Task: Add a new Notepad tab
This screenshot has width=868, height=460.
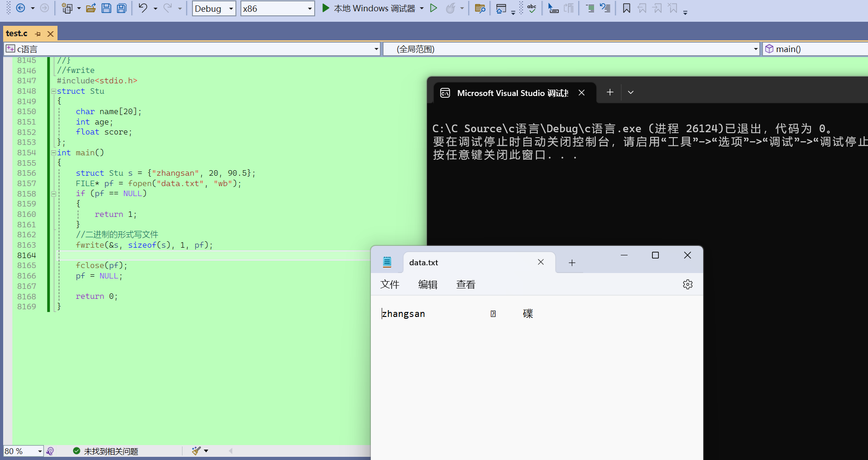Action: tap(572, 263)
